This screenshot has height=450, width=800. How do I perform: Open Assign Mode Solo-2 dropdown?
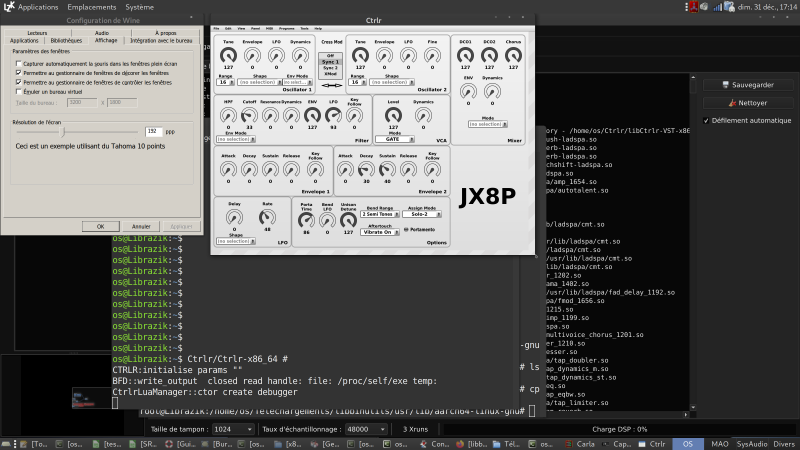(x=422, y=214)
